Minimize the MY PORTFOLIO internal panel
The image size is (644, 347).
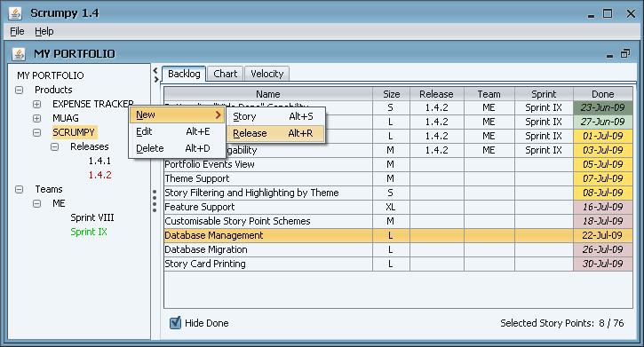click(610, 55)
